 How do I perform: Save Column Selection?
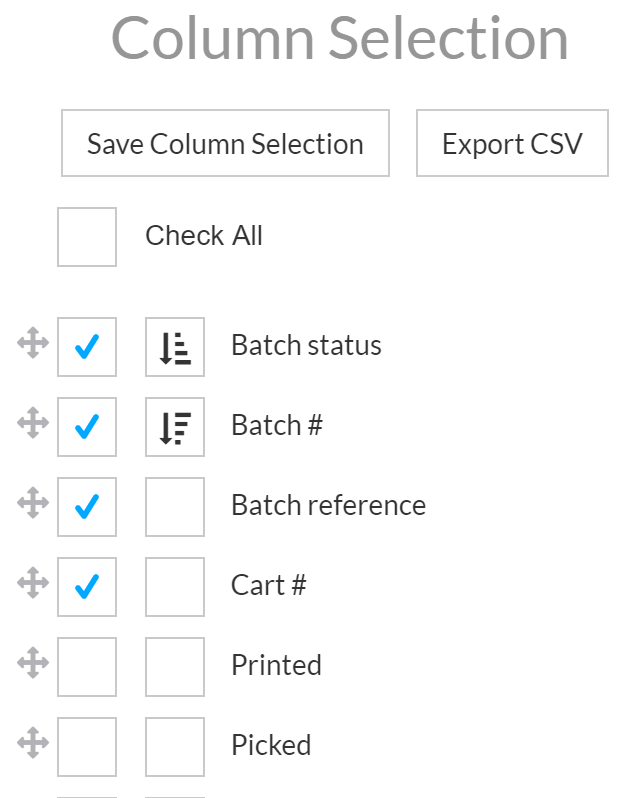click(225, 143)
